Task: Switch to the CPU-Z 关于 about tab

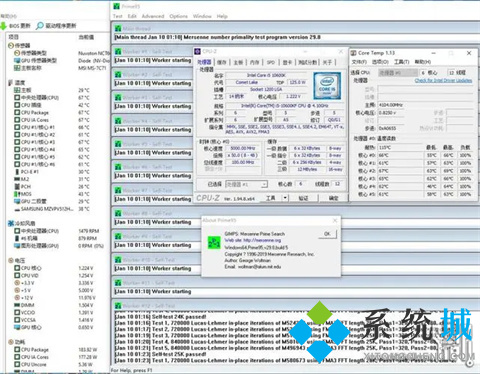Action: tap(327, 62)
